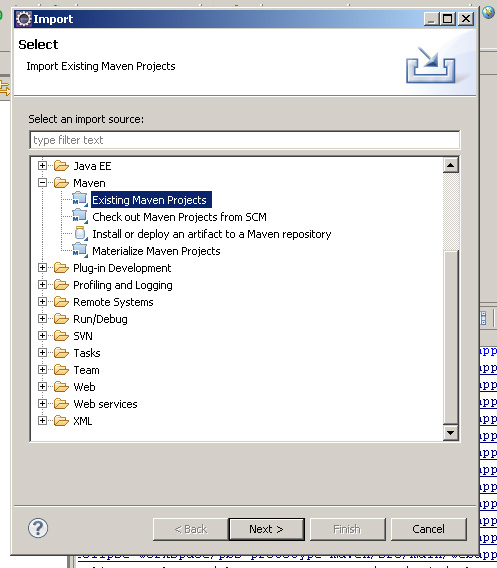
Task: Expand the Java EE category
Action: coord(42,166)
